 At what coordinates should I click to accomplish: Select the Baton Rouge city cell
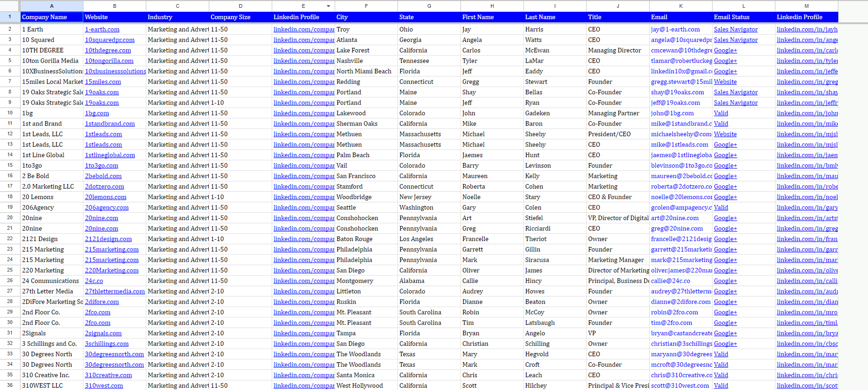tap(366, 239)
